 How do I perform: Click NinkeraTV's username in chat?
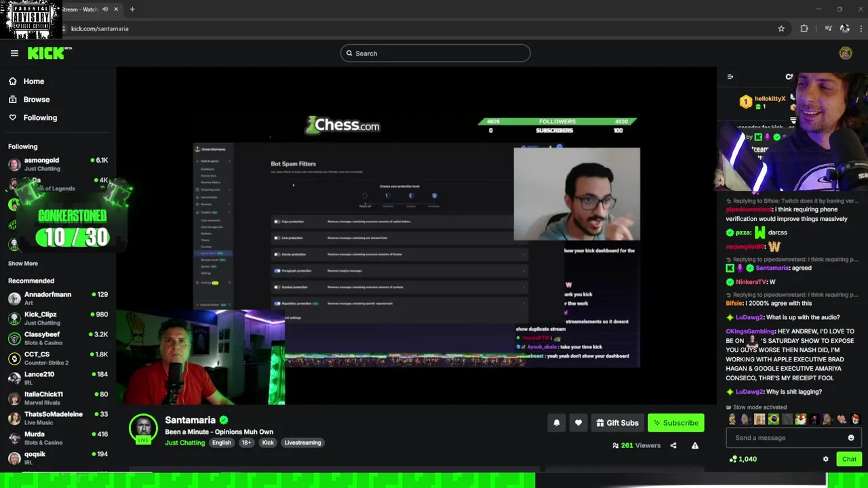751,282
